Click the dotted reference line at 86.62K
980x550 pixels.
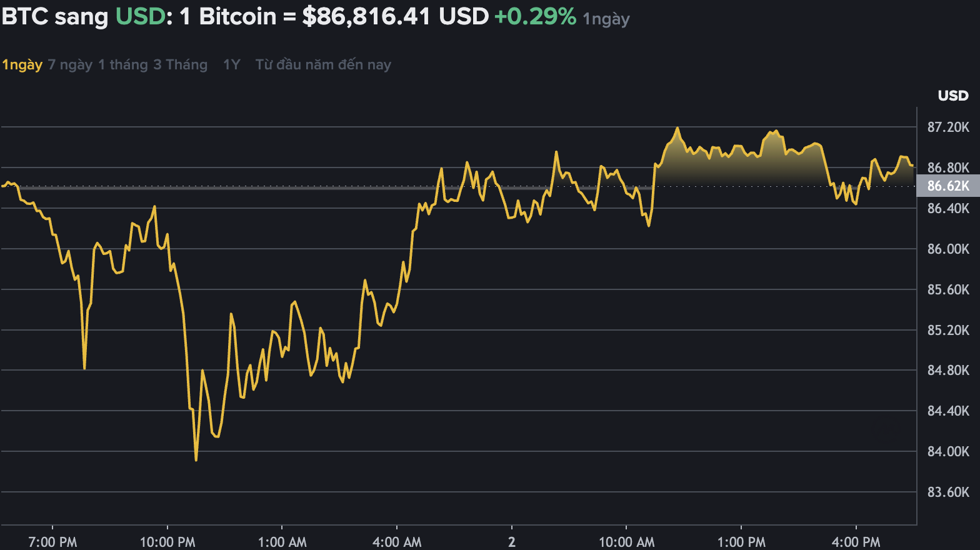[x=437, y=186]
